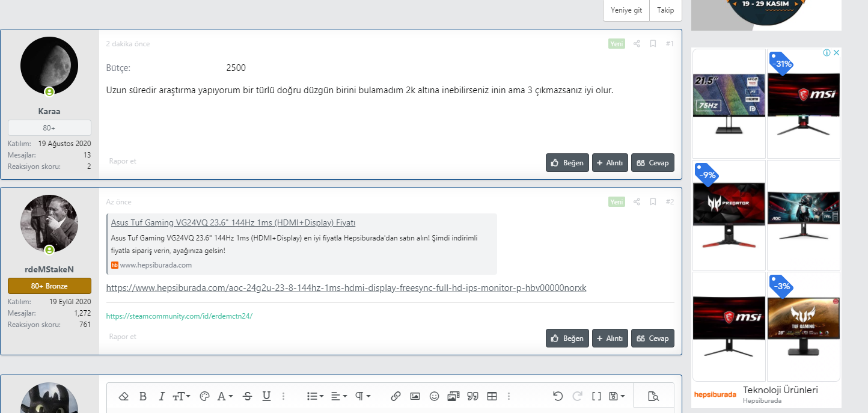The image size is (868, 413).
Task: Open the smiley emoji picker
Action: point(434,396)
